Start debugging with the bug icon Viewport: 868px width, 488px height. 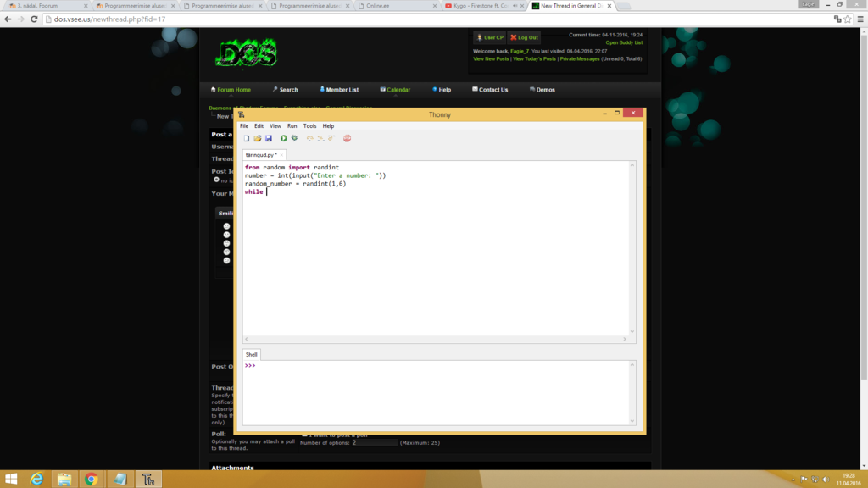pos(294,138)
